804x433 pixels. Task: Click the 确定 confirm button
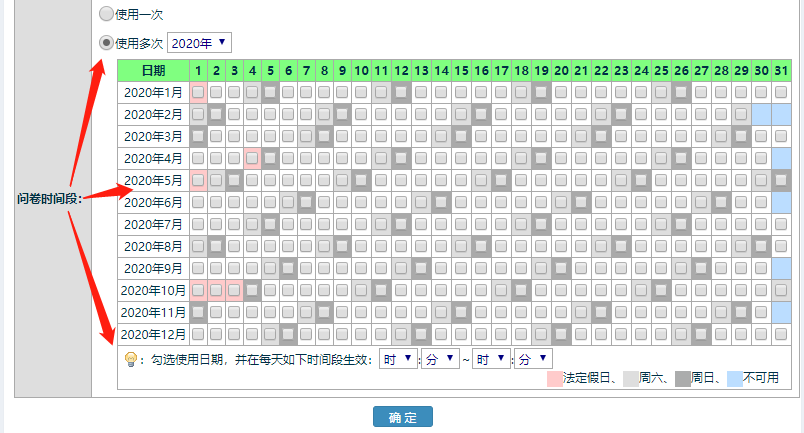(402, 417)
